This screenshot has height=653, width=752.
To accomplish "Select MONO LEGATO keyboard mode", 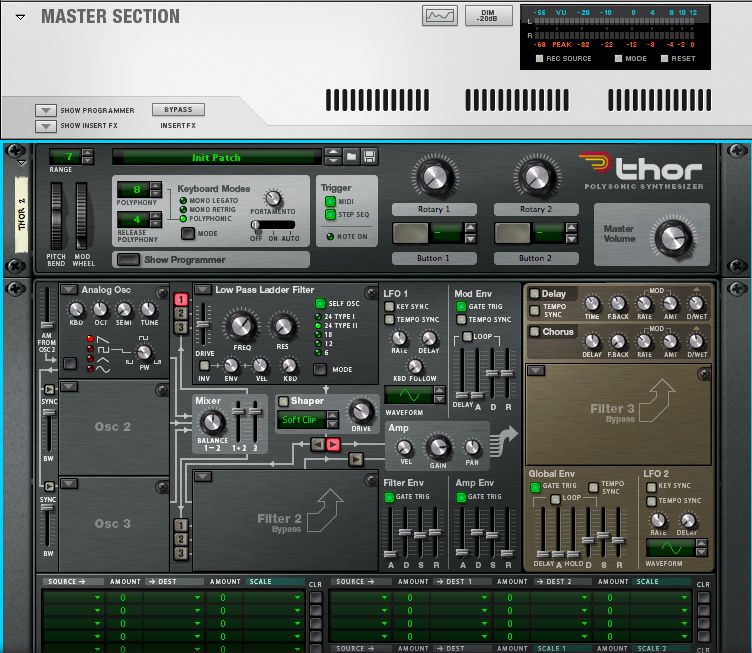I will [183, 200].
